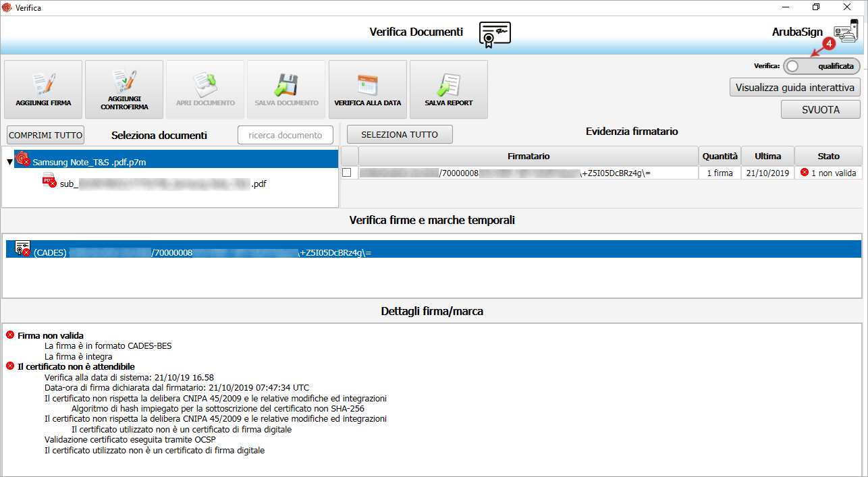Click the AGGIUNGI FIRMA toolbar button
The width and height of the screenshot is (868, 477).
[x=43, y=89]
